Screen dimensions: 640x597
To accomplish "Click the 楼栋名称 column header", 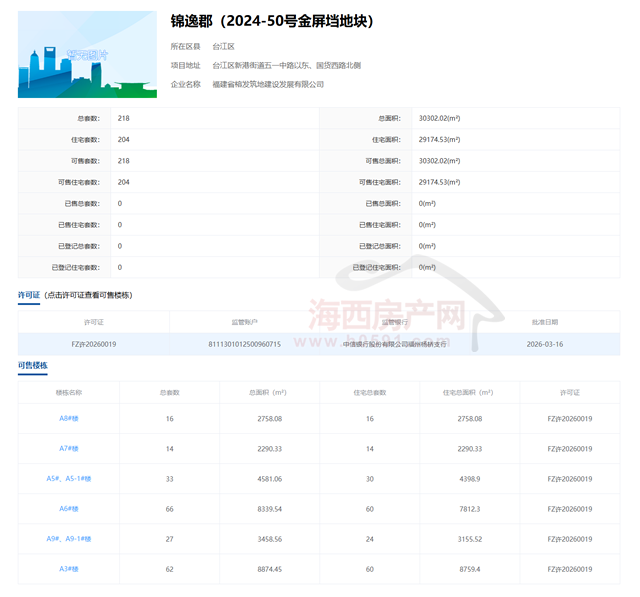I will point(69,392).
